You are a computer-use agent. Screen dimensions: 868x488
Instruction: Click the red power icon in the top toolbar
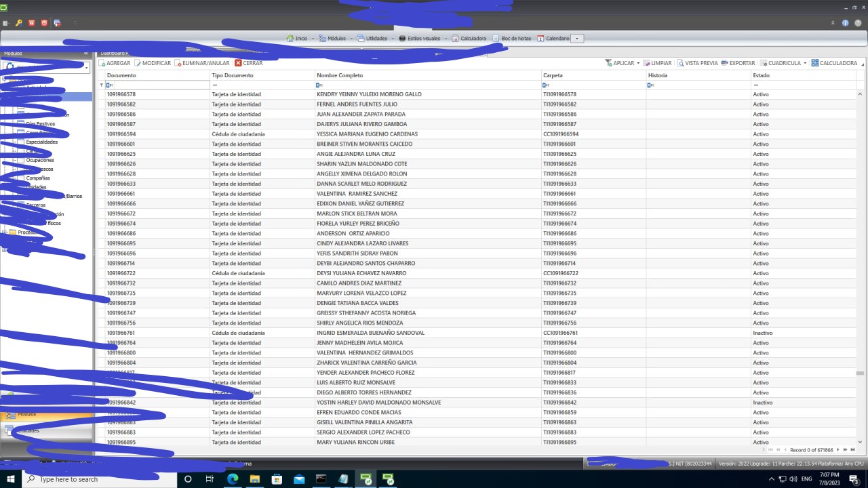[x=45, y=23]
